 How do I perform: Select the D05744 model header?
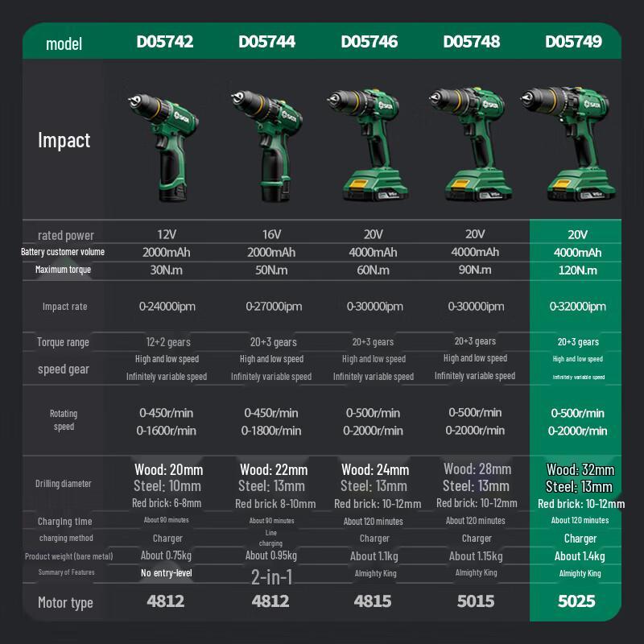tap(267, 42)
